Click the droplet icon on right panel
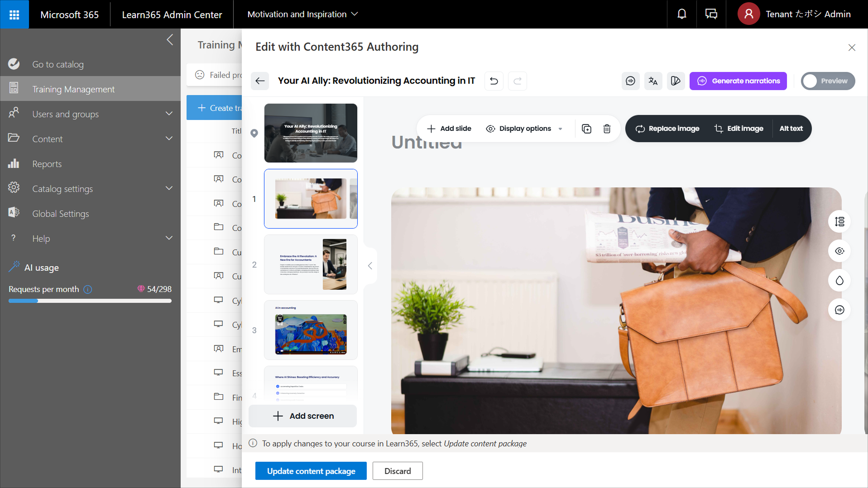This screenshot has width=868, height=488. [839, 281]
